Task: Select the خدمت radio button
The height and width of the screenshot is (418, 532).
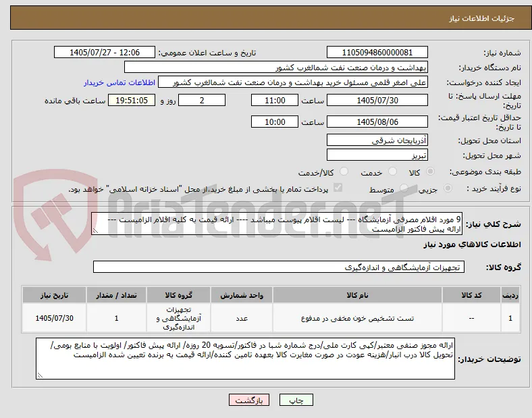Action: coord(392,172)
